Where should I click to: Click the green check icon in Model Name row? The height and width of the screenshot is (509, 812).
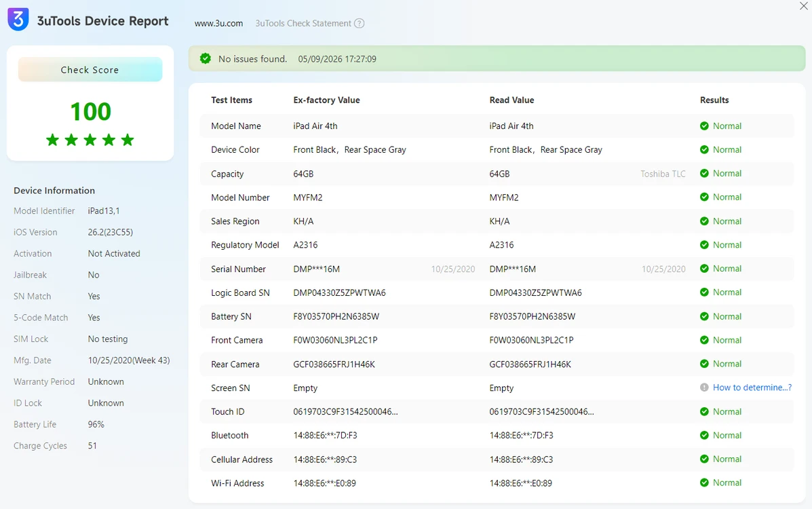click(x=704, y=126)
